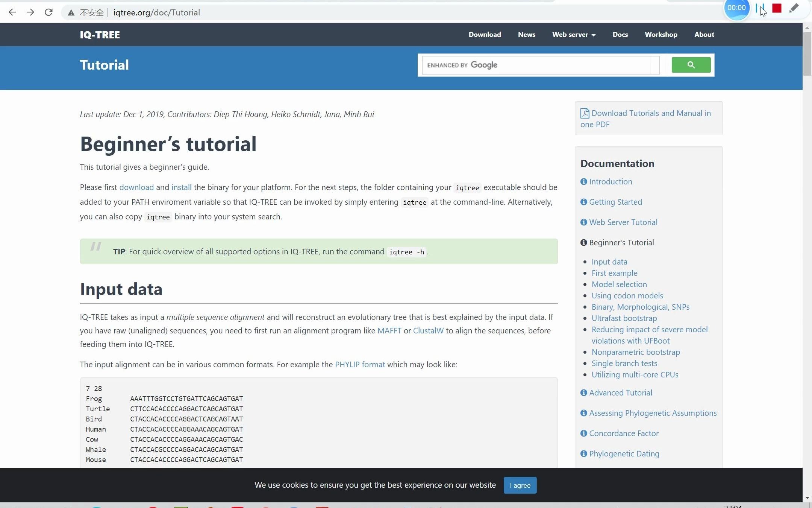Jump to Single branch tests section
812x508 pixels.
pyautogui.click(x=624, y=364)
